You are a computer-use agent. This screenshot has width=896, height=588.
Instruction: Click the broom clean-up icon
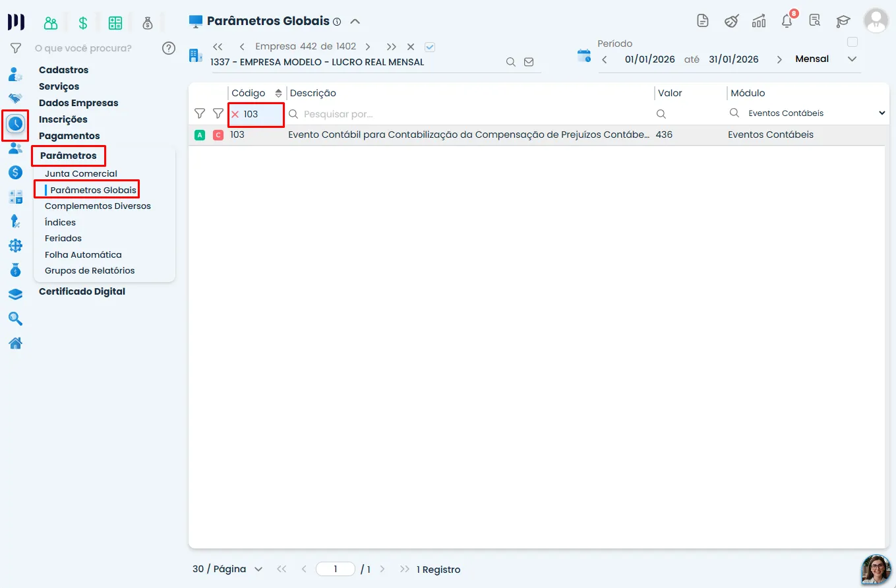pos(731,20)
